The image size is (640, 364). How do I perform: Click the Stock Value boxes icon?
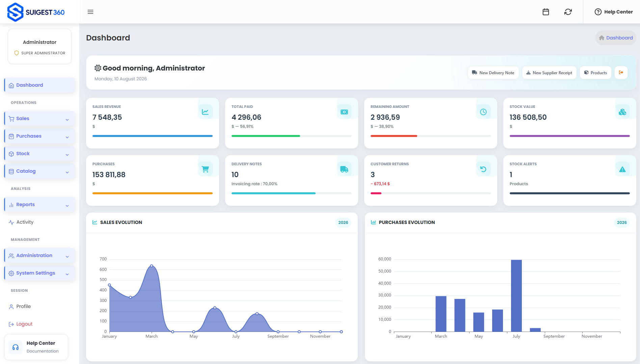[622, 112]
